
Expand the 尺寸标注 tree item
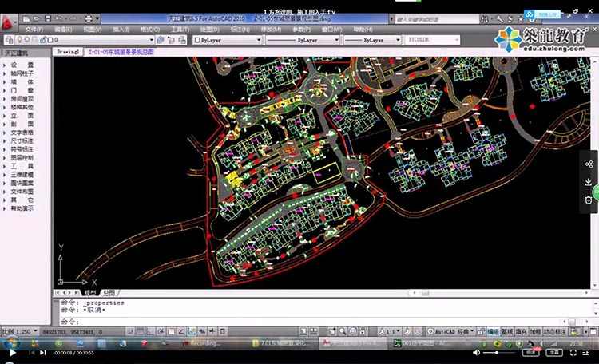22,140
